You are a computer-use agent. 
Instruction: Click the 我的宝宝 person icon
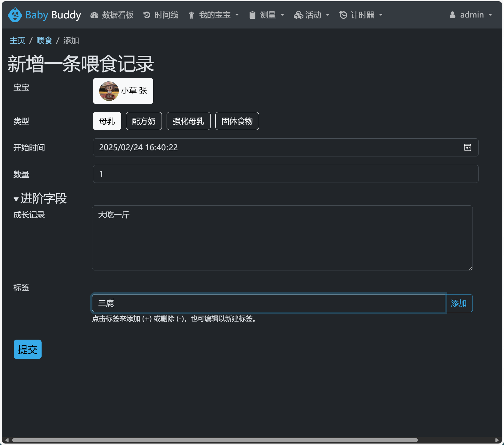(x=191, y=15)
